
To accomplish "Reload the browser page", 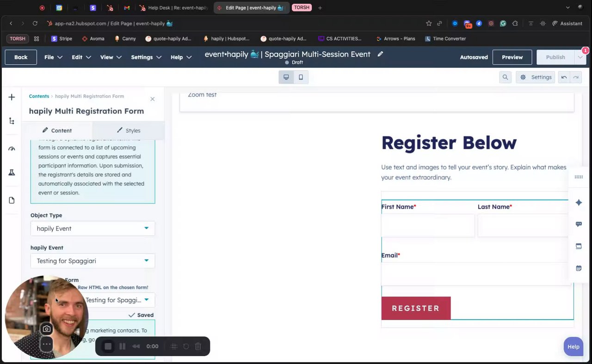I will click(x=35, y=23).
